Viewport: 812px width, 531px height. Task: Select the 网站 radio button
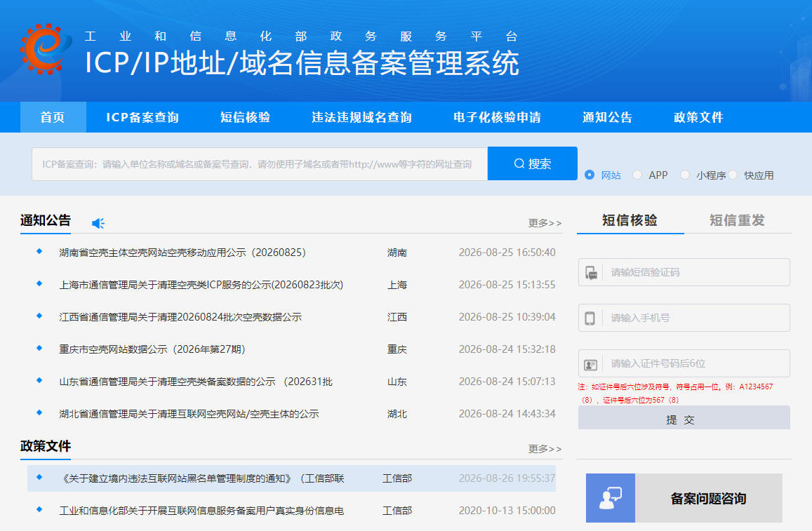click(x=590, y=175)
